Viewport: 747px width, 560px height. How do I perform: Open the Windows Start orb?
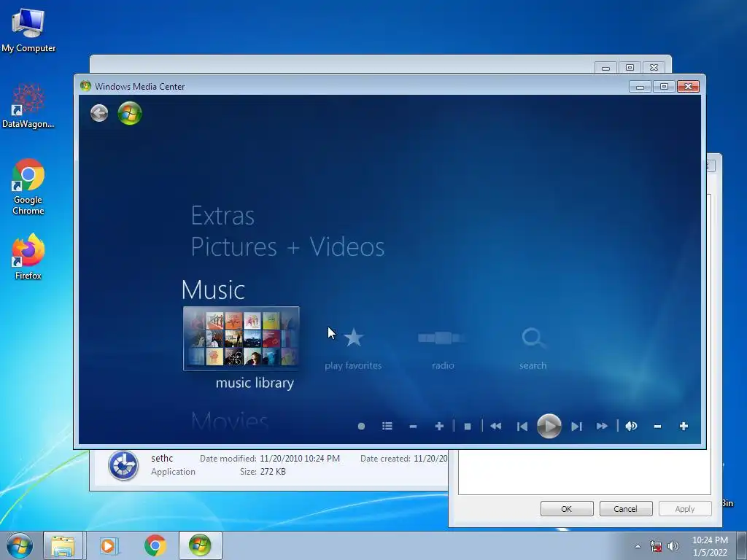coord(20,545)
